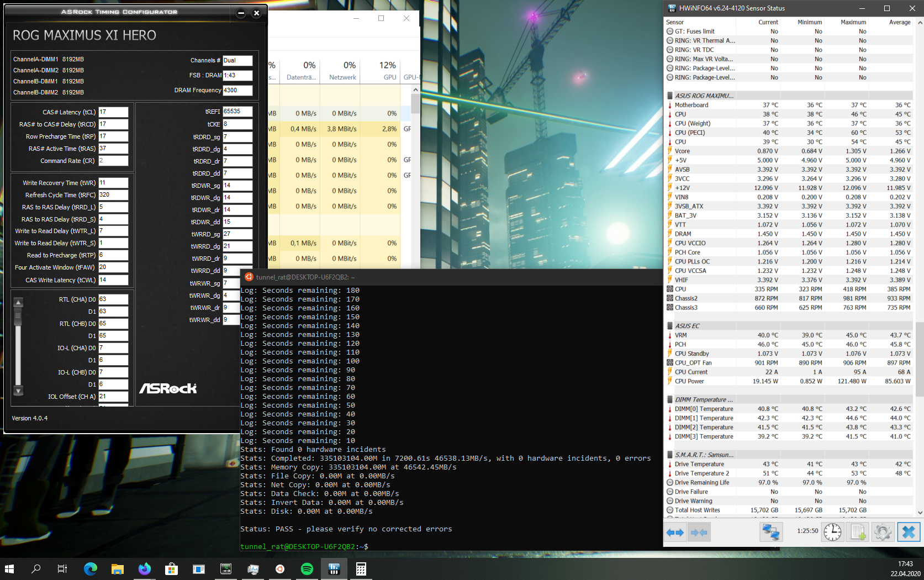Click blue window app icon on taskbar
Screen dimensions: 924x580
click(x=198, y=568)
